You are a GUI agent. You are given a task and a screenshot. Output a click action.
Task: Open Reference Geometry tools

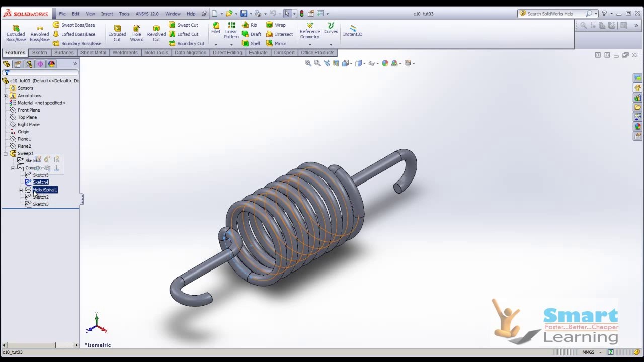(x=310, y=31)
